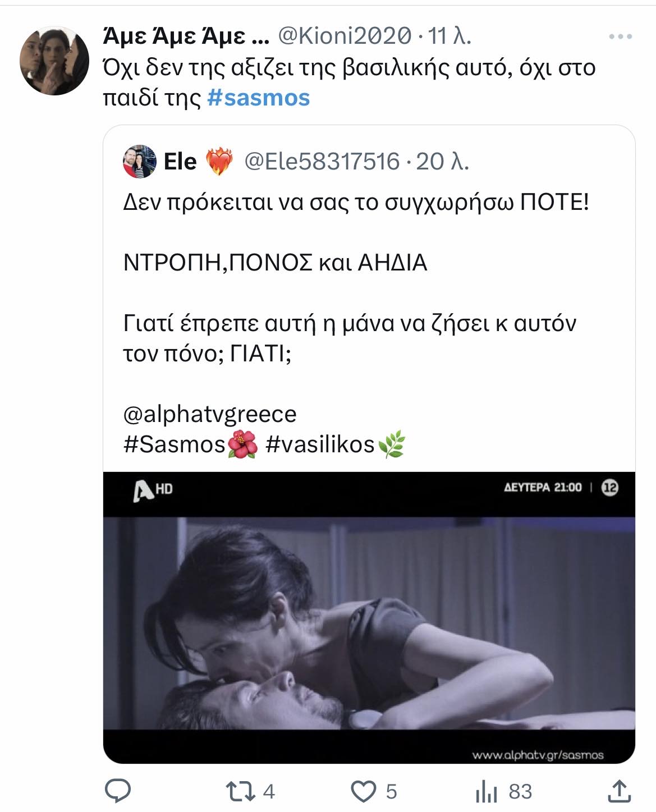Open the Kioni2020 profile avatar
The image size is (656, 812).
54,60
